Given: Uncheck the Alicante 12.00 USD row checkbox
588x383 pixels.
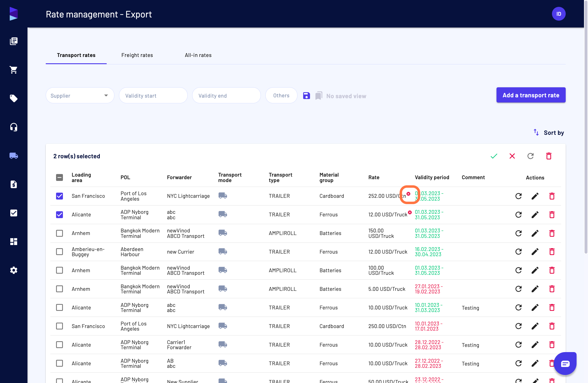Looking at the screenshot, I should click(59, 215).
